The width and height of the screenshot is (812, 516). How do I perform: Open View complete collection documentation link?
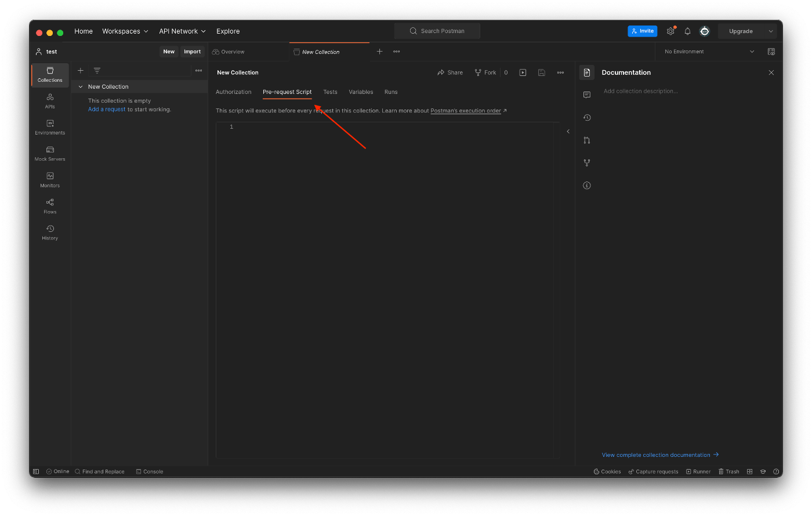tap(660, 455)
